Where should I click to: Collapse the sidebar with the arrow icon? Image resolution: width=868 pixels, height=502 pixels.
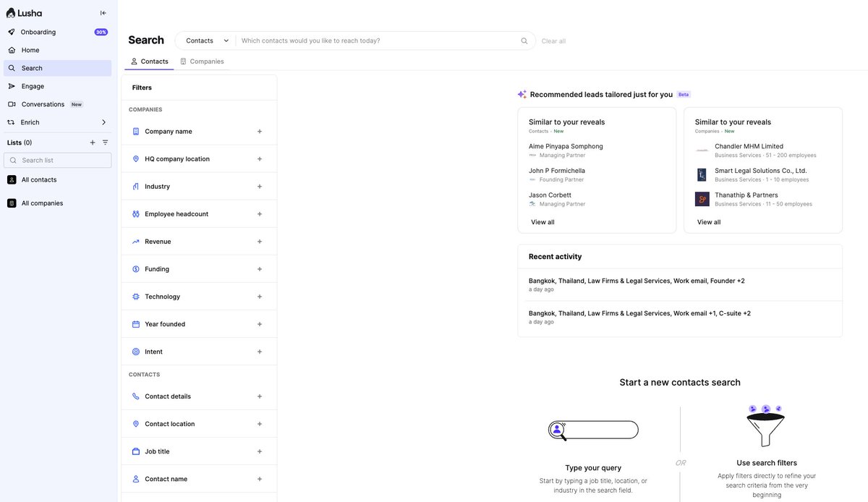click(103, 13)
